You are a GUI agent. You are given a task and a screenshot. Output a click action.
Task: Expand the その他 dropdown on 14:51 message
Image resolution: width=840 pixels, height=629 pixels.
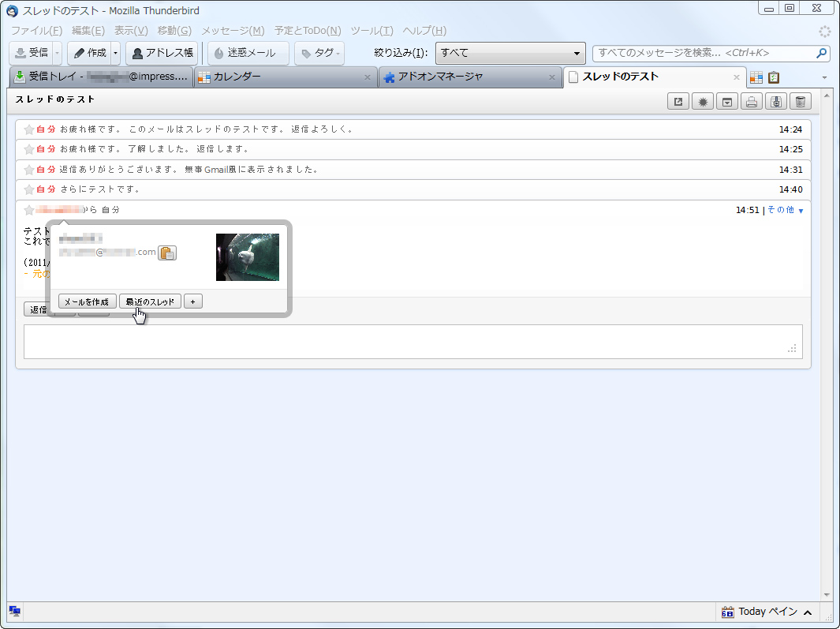(786, 210)
